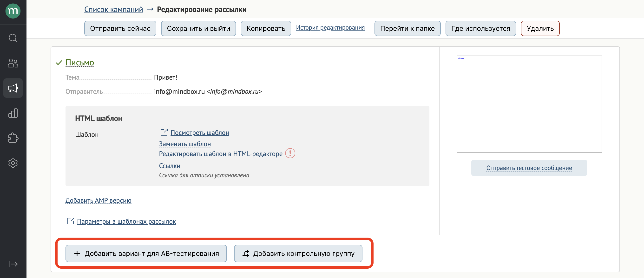Click the Отправить сейчас button

click(x=120, y=28)
